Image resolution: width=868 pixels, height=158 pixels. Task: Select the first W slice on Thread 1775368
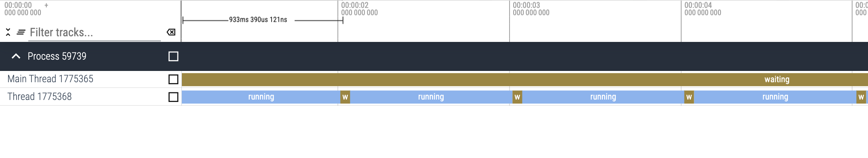[x=345, y=97]
